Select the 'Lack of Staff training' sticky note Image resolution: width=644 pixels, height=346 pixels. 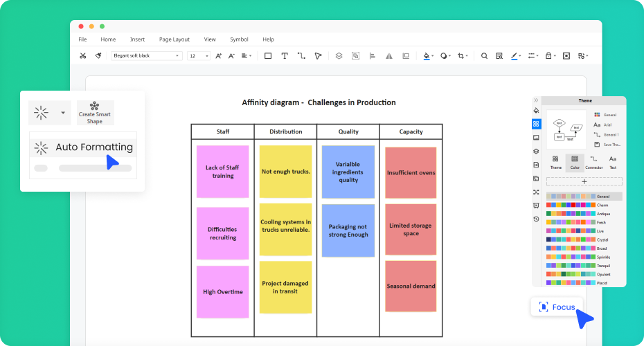[x=222, y=172]
